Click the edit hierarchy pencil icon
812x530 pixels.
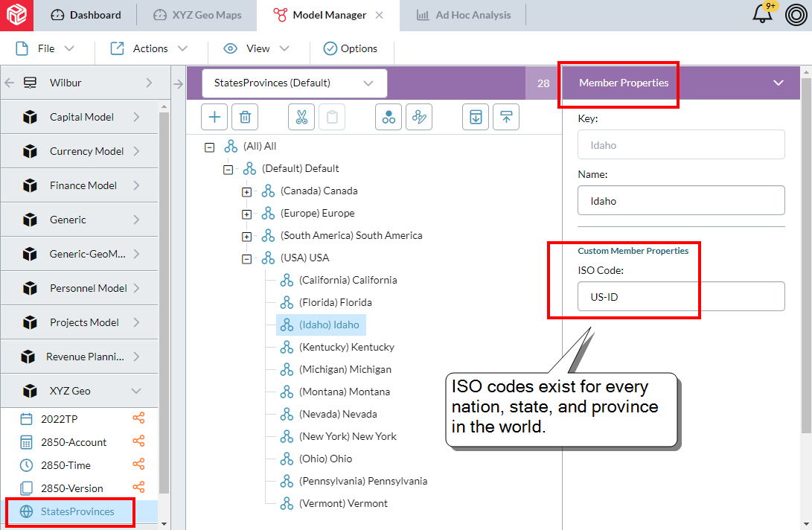419,117
